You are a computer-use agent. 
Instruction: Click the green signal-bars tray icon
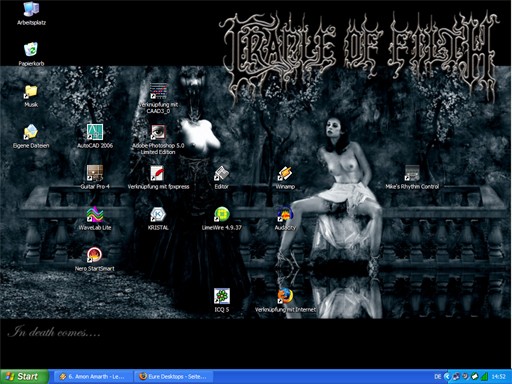click(x=484, y=377)
